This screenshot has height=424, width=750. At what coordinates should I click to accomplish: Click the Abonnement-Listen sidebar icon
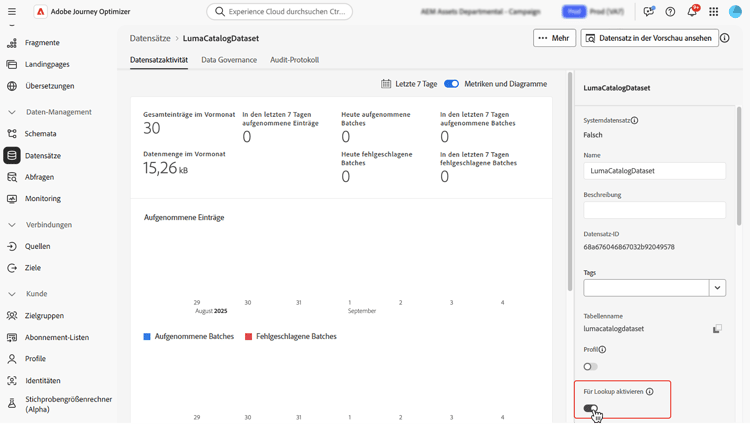click(x=12, y=337)
